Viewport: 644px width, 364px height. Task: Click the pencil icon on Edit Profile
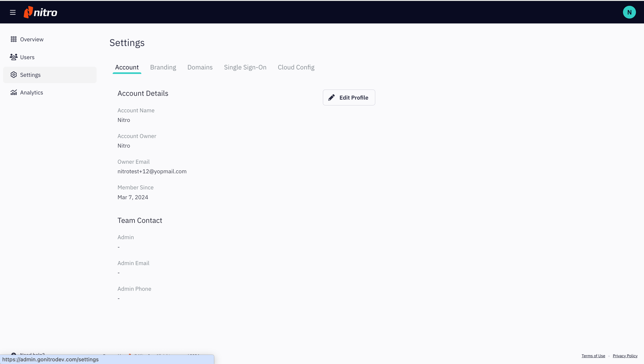(331, 97)
